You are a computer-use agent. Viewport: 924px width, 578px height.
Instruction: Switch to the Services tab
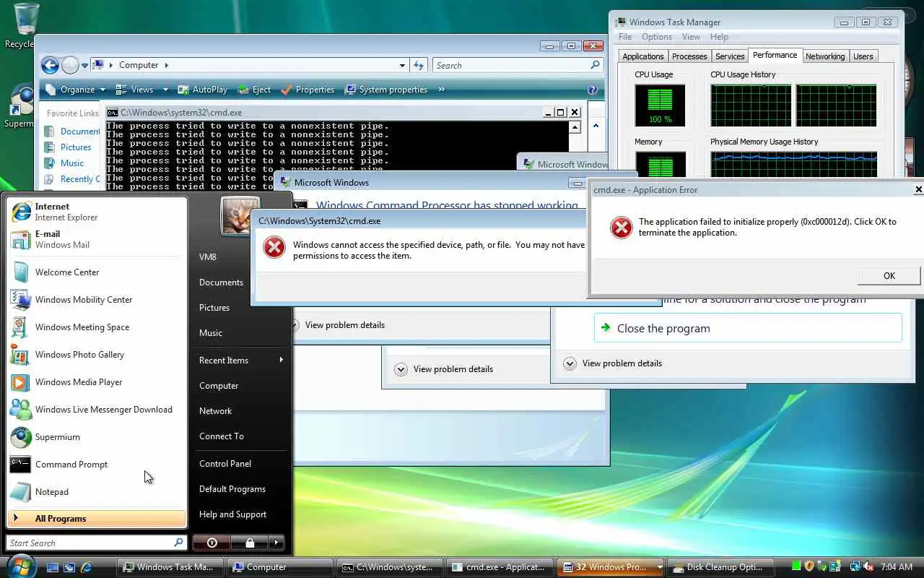click(x=730, y=56)
